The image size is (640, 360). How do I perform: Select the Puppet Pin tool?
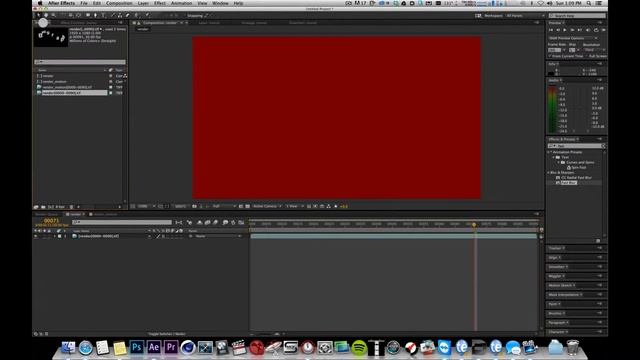(147, 16)
